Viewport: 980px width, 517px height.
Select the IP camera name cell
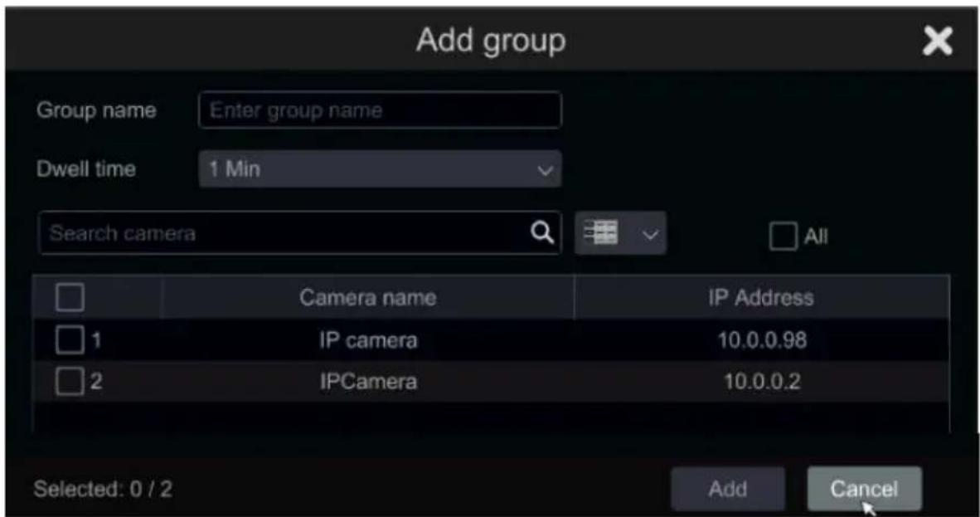(x=367, y=340)
